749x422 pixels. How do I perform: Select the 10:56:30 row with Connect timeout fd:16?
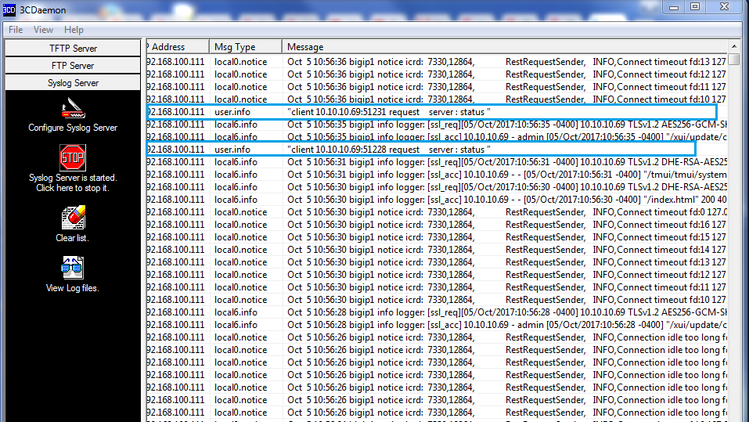(x=437, y=224)
